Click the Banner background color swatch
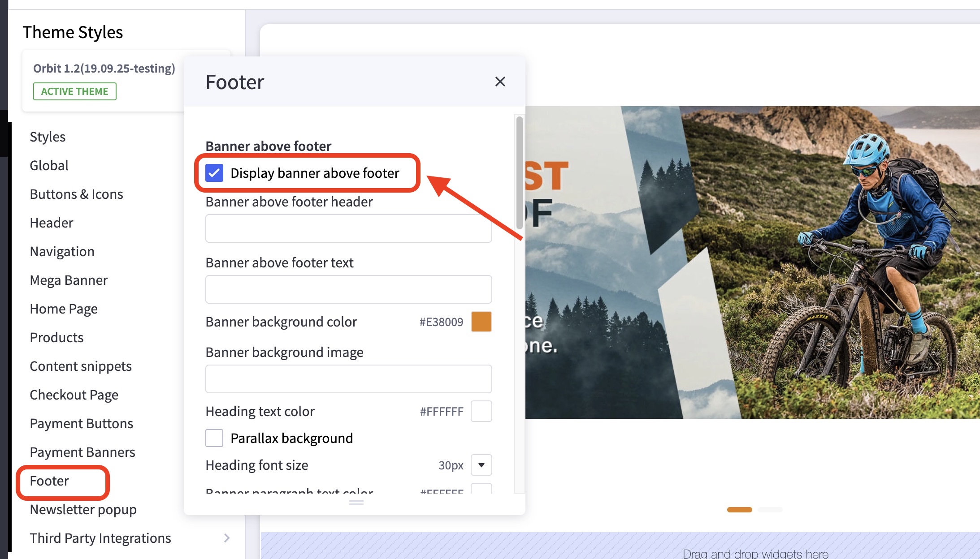 click(481, 322)
